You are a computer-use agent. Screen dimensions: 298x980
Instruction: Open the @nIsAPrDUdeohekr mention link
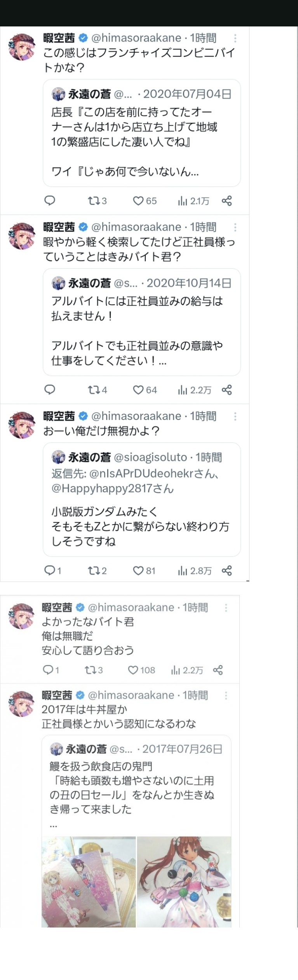click(x=141, y=474)
